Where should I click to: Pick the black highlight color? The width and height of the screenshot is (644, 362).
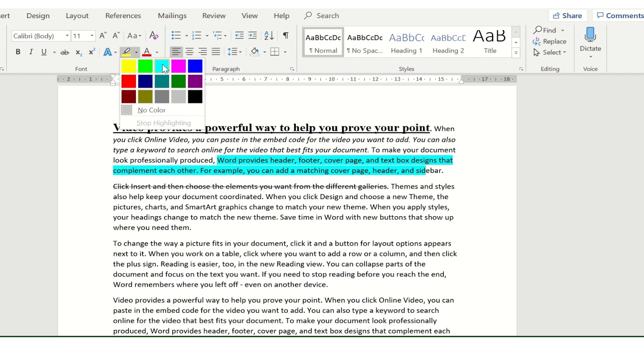[195, 96]
